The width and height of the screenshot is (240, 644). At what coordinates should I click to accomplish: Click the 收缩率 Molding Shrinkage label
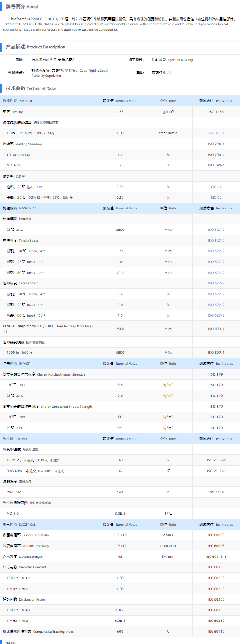[23, 144]
